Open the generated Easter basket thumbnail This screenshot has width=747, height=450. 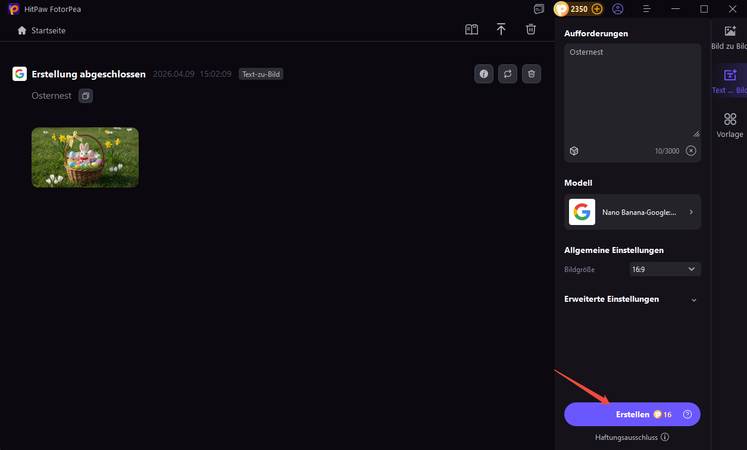coord(85,157)
